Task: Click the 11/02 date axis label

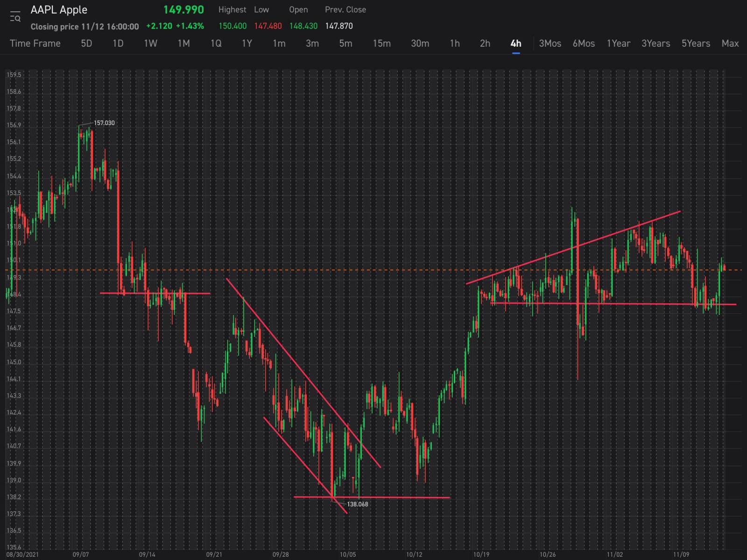Action: pyautogui.click(x=615, y=554)
